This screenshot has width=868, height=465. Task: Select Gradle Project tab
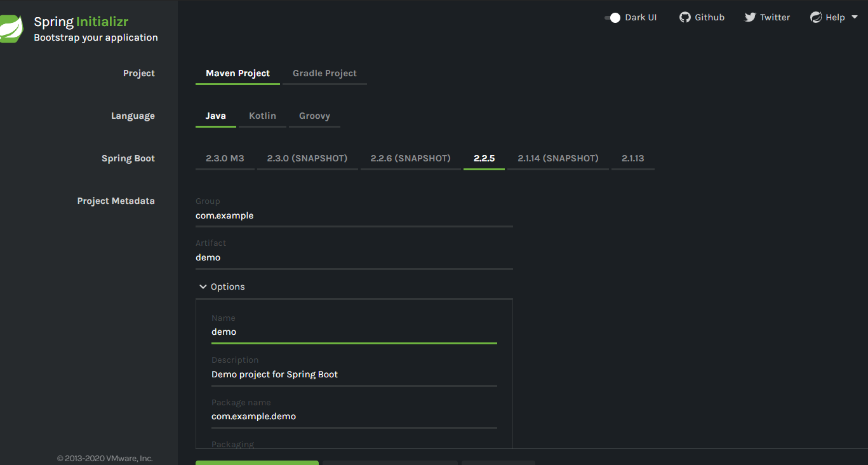click(x=324, y=74)
